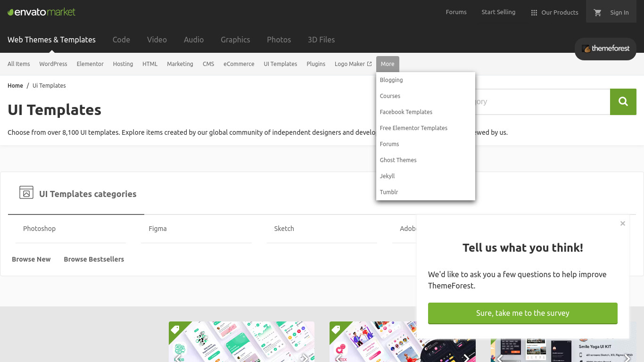Click the Envato Market logo
644x362 pixels.
coord(41,12)
